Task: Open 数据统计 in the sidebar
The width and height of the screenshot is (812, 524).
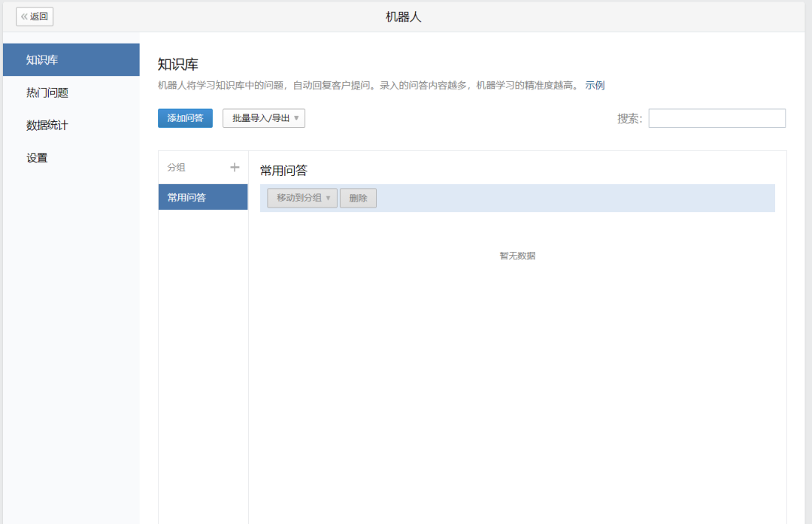Action: pos(71,126)
